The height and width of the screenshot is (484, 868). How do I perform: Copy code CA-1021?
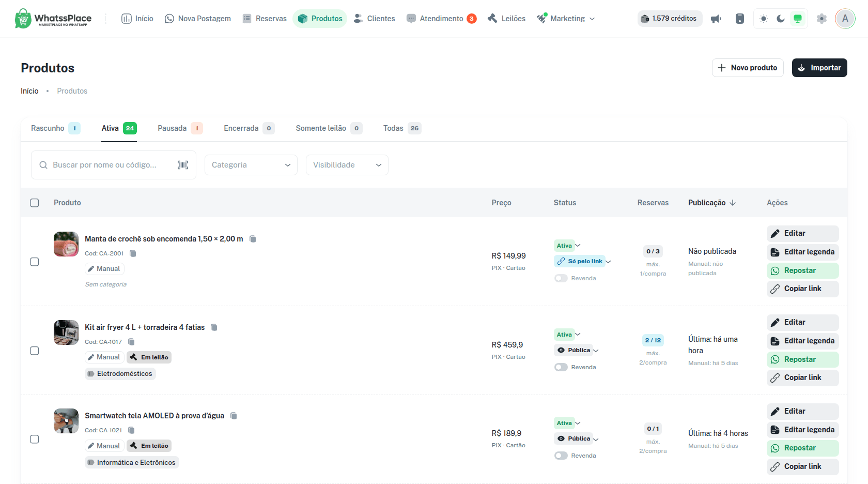(x=131, y=430)
